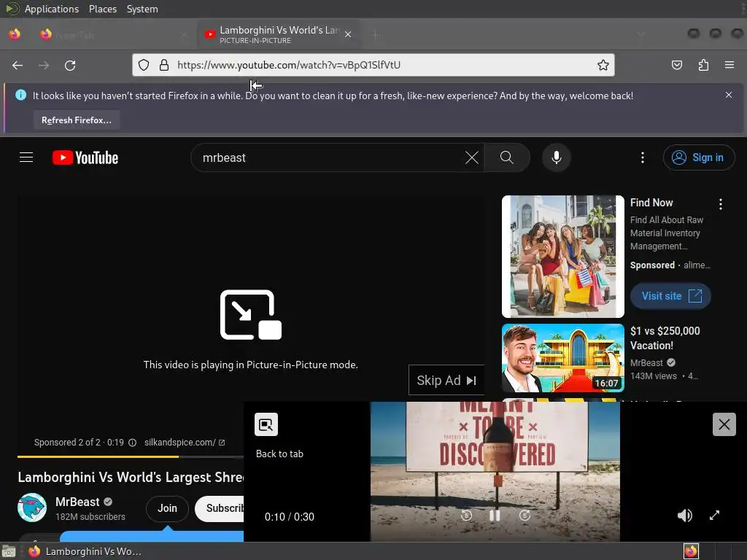Viewport: 747px width, 560px height.
Task: Open YouTube settings three-dot menu
Action: click(643, 157)
